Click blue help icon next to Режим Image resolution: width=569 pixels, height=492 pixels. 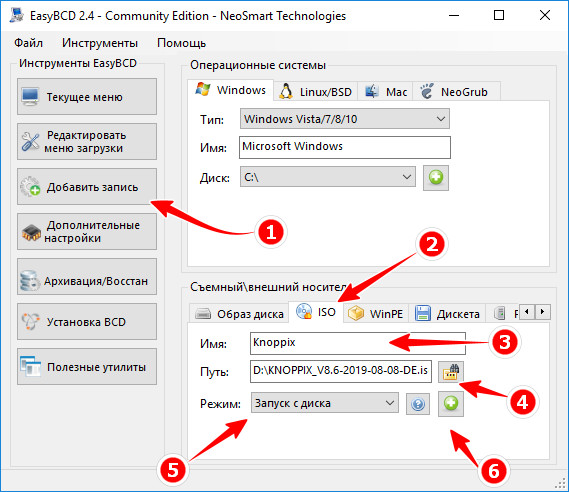tap(418, 403)
